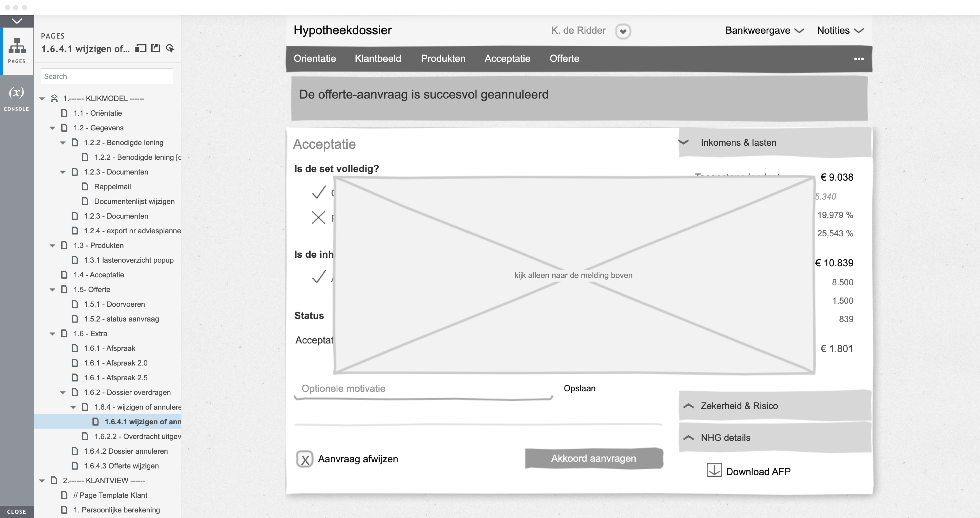Click the first icon beside the page title

(141, 48)
